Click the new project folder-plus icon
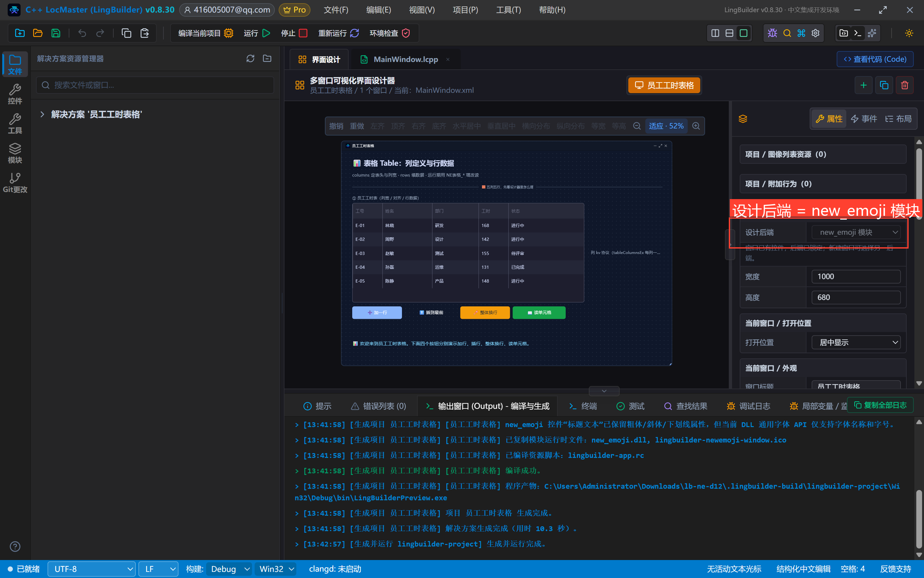Image resolution: width=924 pixels, height=578 pixels. point(20,33)
